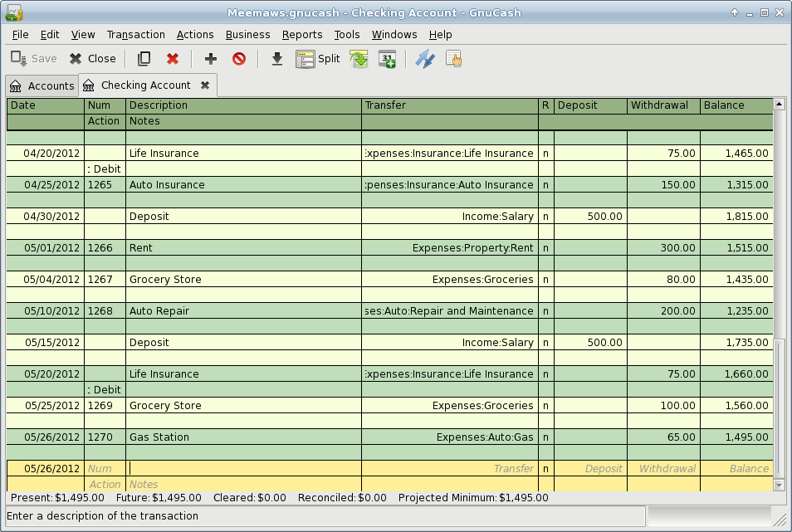Open the Transfer dialog via the blue arrows icon

425,59
